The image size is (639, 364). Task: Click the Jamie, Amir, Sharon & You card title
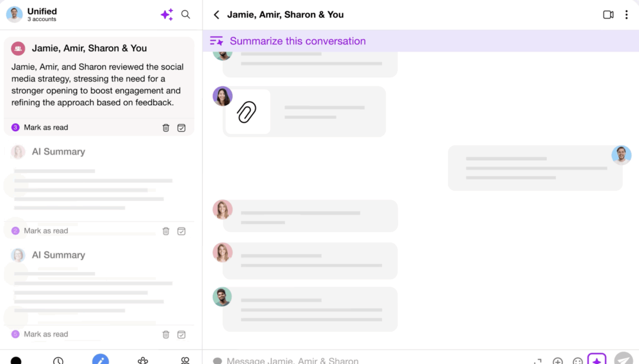coord(89,48)
